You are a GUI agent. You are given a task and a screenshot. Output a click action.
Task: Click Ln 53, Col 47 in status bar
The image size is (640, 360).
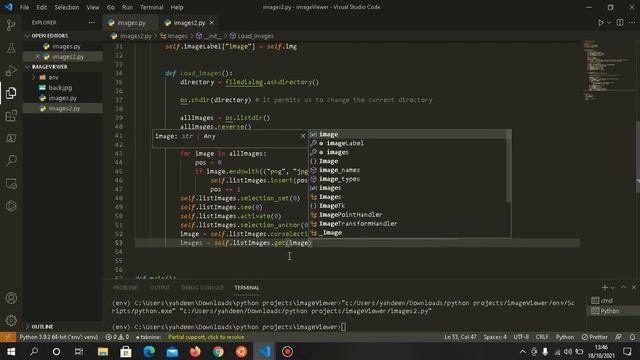click(x=460, y=337)
